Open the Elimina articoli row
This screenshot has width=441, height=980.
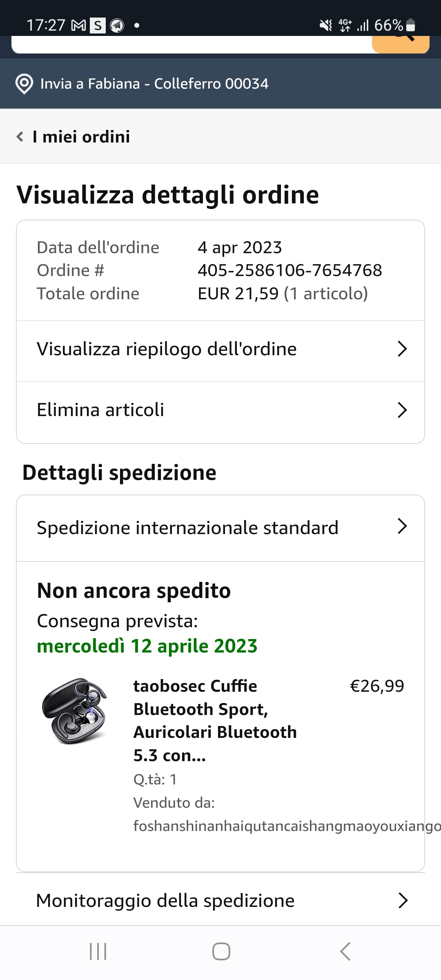click(x=100, y=410)
